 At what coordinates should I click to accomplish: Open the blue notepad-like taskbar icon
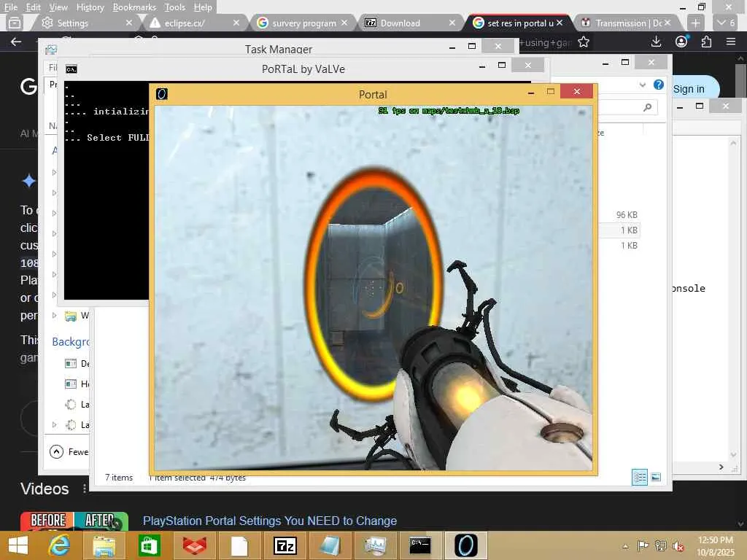click(x=330, y=545)
